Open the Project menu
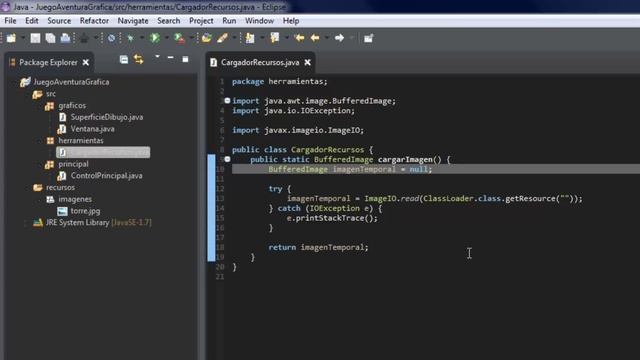This screenshot has width=640, height=360. (x=201, y=21)
